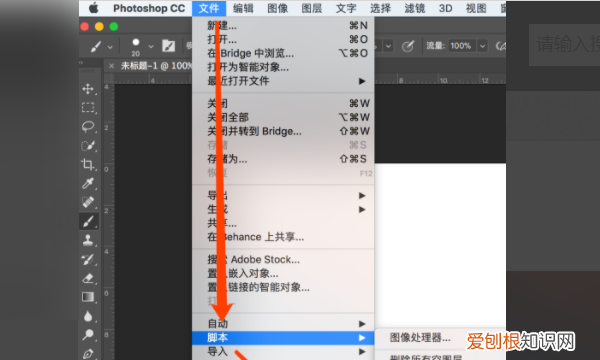
Task: Choose 在 Behance 上共享...
Action: 283,237
